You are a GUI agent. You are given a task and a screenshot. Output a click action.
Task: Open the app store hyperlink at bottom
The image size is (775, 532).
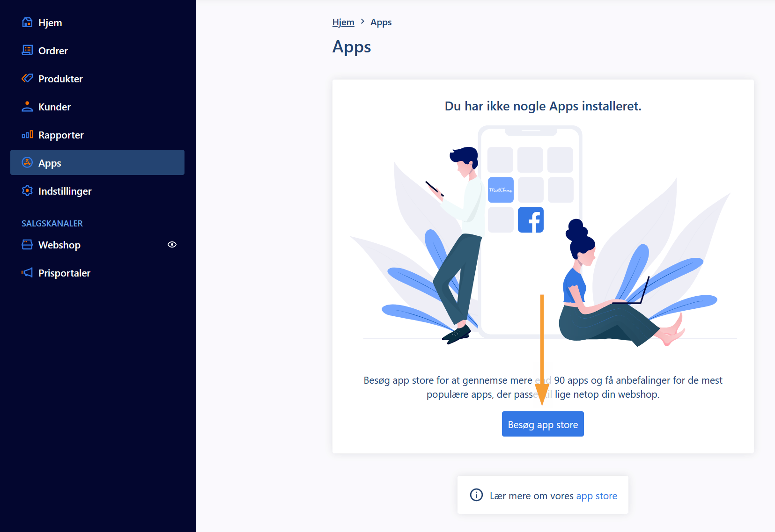(597, 496)
